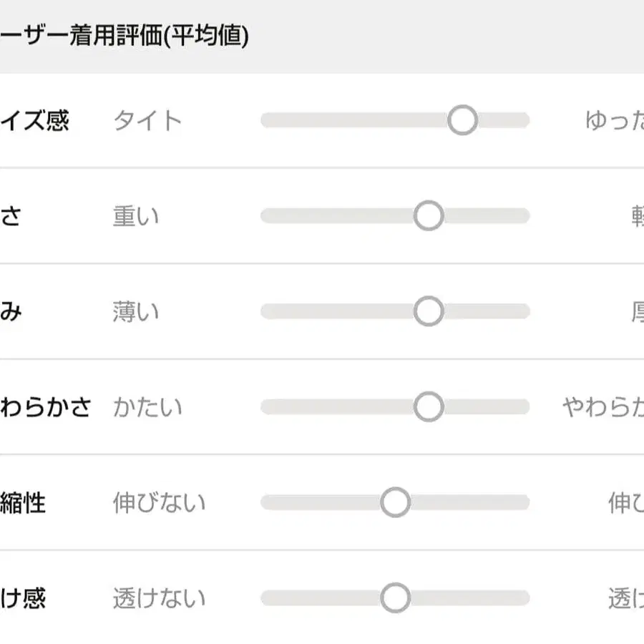Image resolution: width=644 pixels, height=644 pixels.
Task: Click the 伸びない stretch slider handle
Action: point(395,502)
